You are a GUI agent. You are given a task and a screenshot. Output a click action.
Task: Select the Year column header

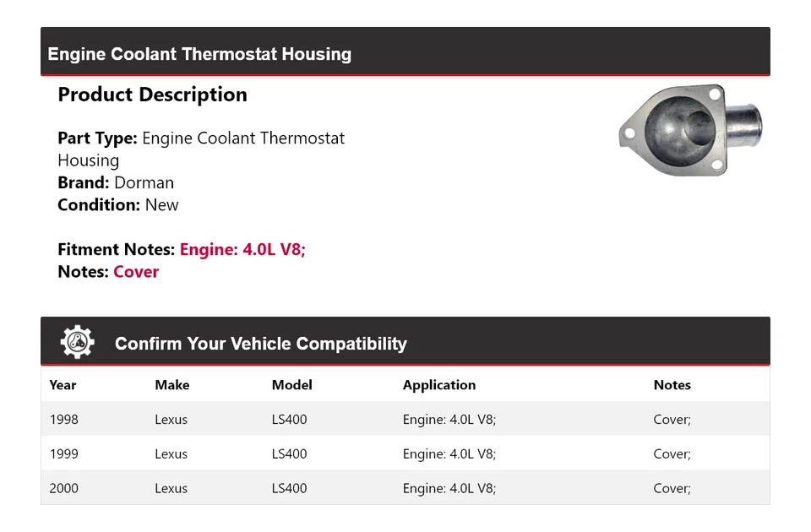63,385
